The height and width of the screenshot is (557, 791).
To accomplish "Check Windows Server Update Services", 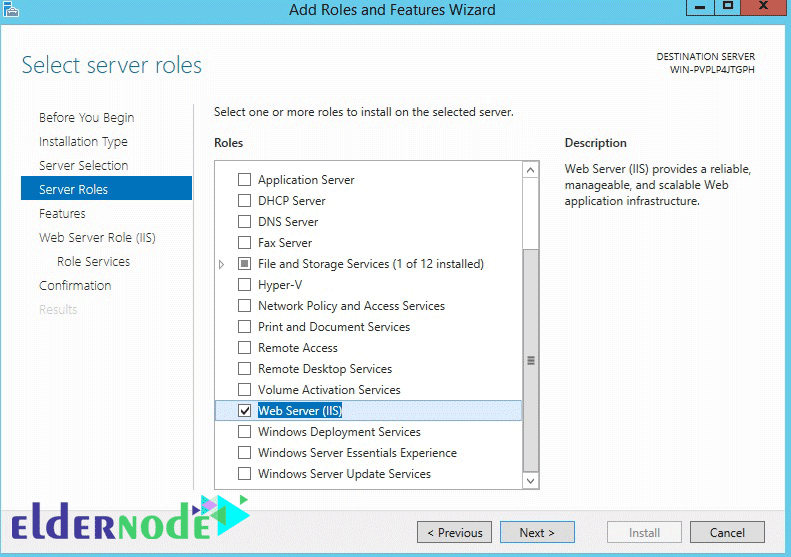I will 244,474.
